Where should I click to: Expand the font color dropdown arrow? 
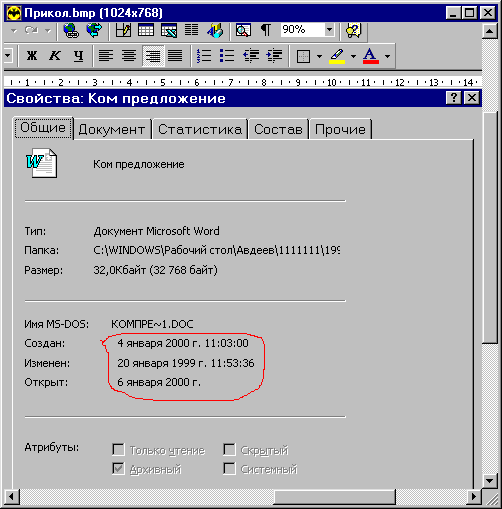[387, 56]
